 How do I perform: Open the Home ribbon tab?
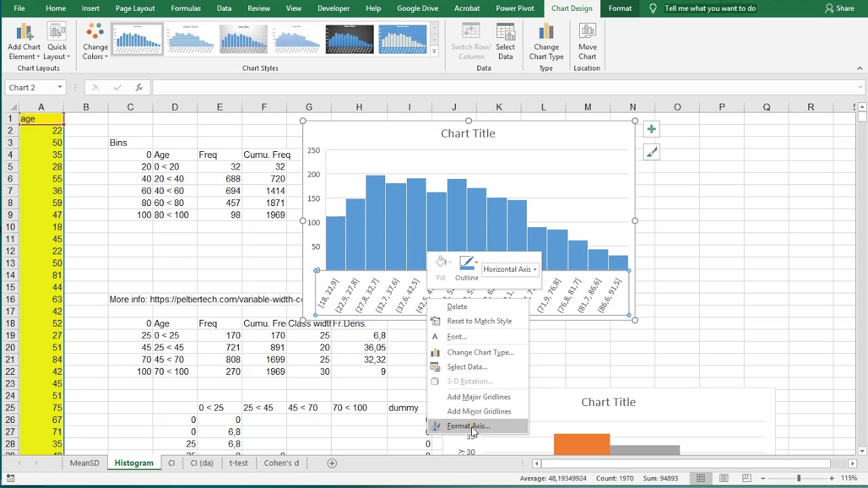tap(56, 8)
